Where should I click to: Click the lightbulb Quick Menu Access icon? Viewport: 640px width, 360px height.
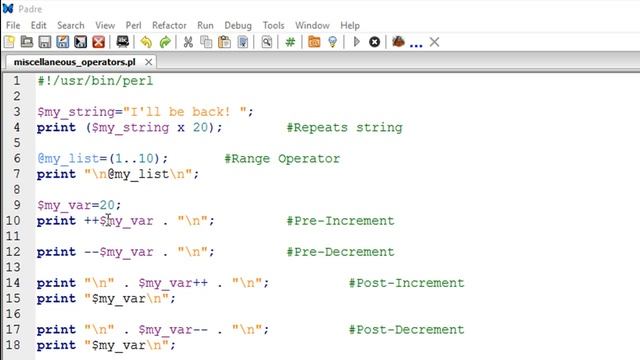[333, 42]
